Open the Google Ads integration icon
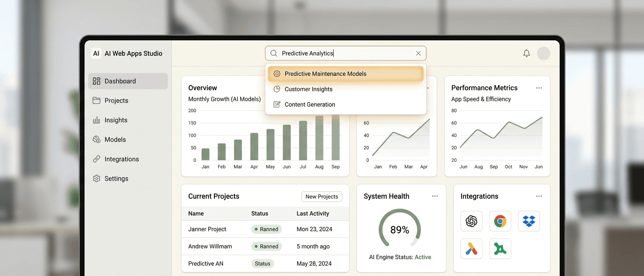Screen dimensions: 644x276 tap(471, 248)
